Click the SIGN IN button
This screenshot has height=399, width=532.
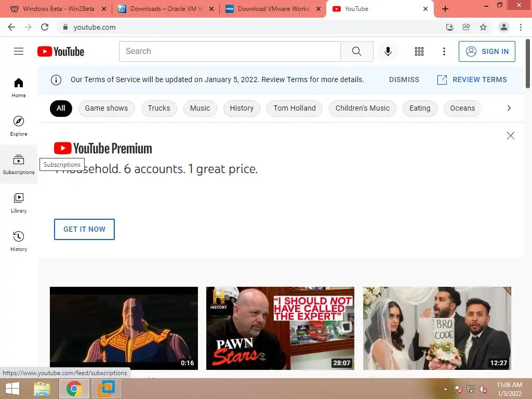487,51
